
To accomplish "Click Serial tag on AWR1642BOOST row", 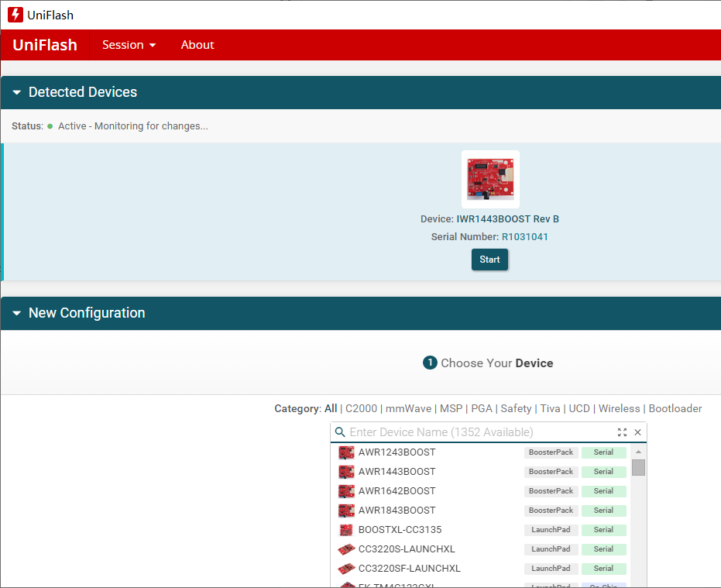I will (603, 491).
